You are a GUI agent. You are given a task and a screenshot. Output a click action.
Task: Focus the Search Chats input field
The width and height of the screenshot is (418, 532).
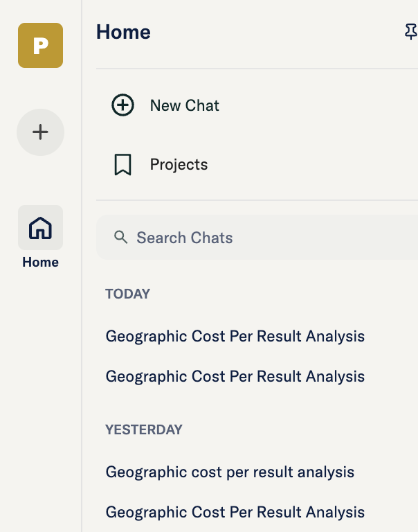point(263,238)
